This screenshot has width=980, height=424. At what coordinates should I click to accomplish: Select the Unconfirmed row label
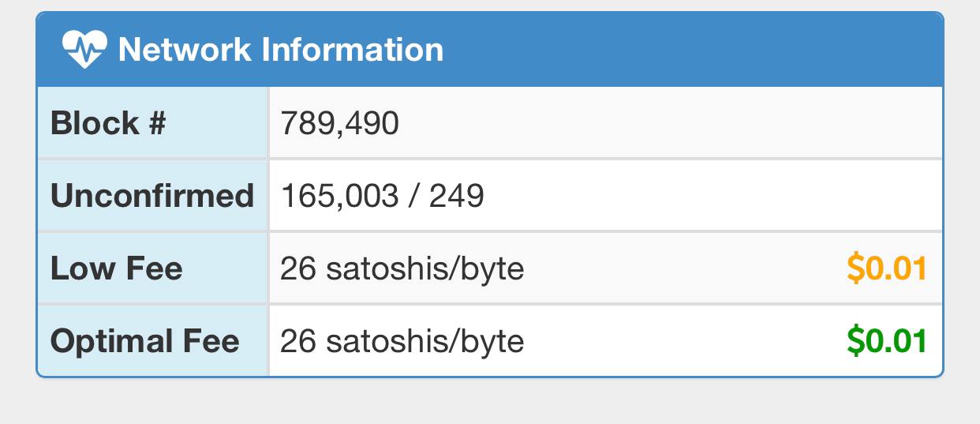(152, 196)
